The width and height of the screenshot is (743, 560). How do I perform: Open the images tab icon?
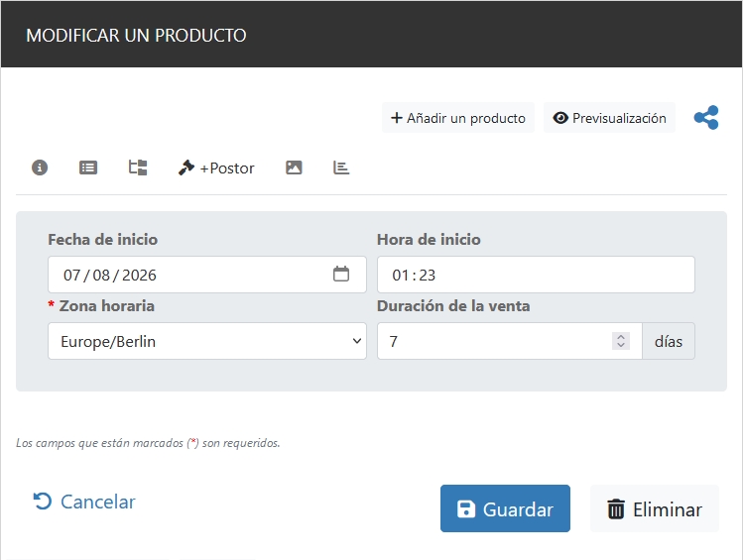point(294,168)
